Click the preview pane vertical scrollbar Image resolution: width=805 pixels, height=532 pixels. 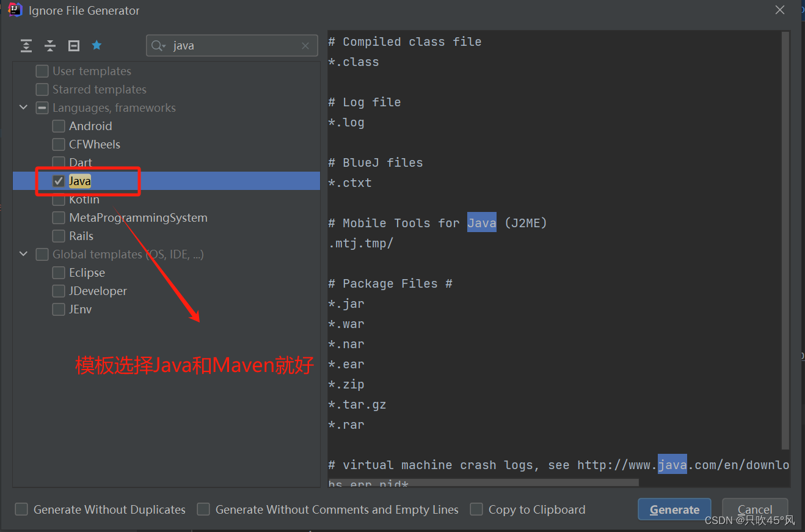[785, 241]
